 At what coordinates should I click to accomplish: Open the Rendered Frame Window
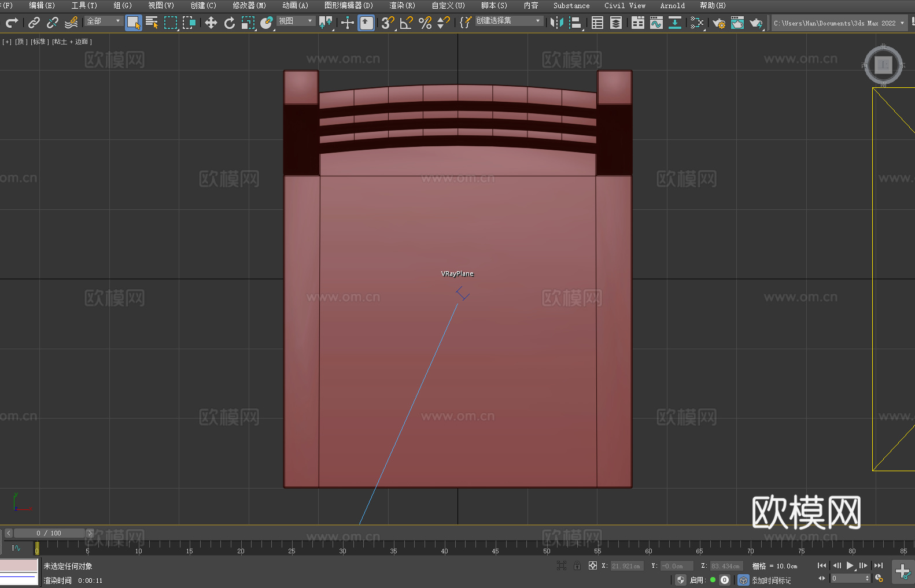click(x=737, y=23)
